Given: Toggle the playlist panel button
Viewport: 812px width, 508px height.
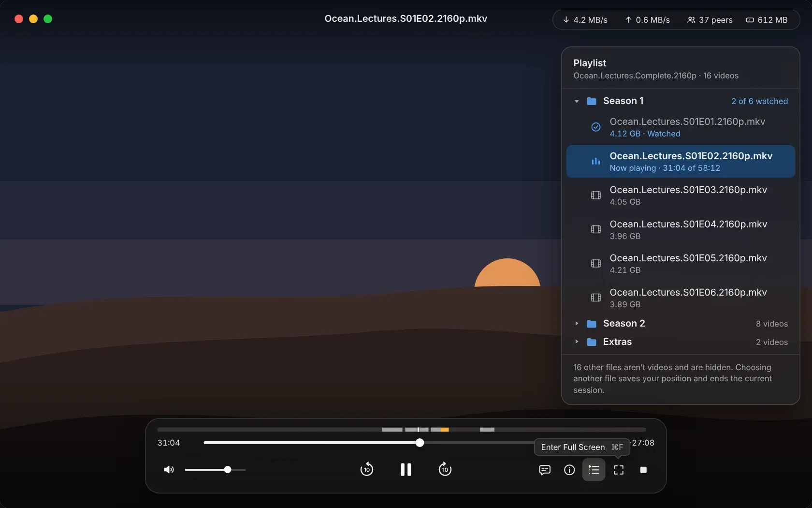Looking at the screenshot, I should tap(594, 470).
